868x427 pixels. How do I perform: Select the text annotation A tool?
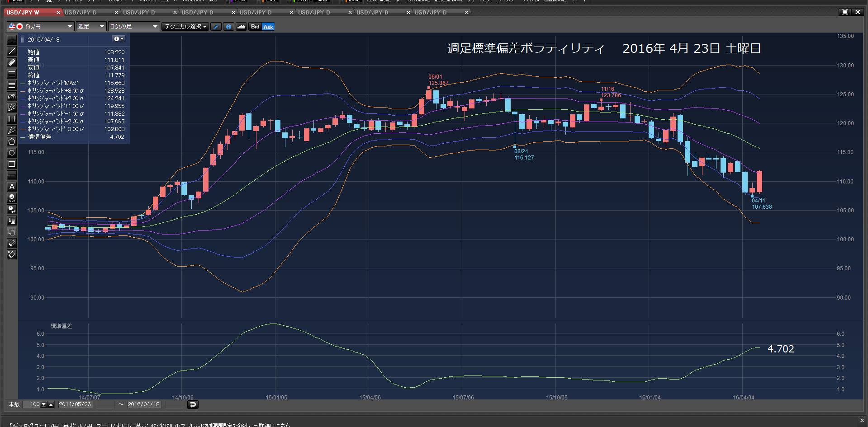[12, 187]
